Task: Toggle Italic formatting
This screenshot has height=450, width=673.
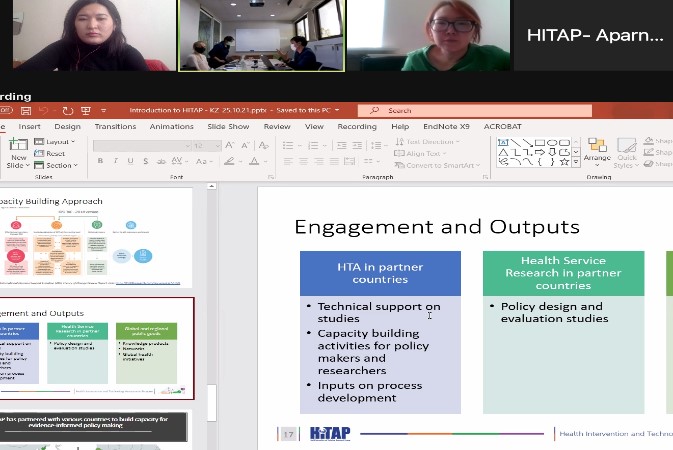Action: [115, 161]
